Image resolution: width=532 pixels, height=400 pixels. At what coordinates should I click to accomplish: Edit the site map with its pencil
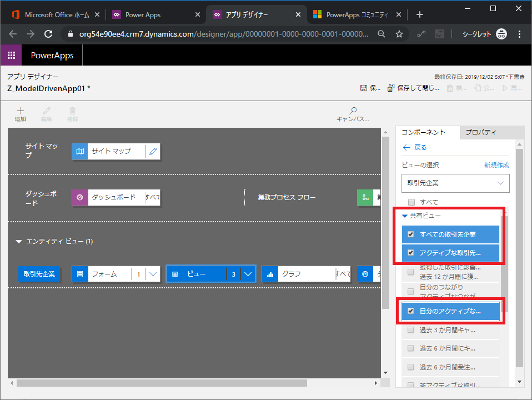[153, 151]
